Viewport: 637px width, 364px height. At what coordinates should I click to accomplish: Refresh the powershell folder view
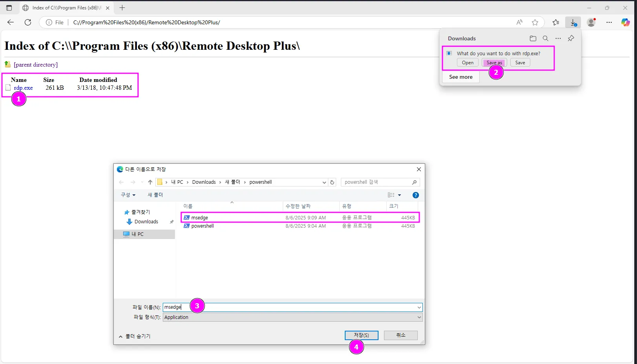click(332, 182)
